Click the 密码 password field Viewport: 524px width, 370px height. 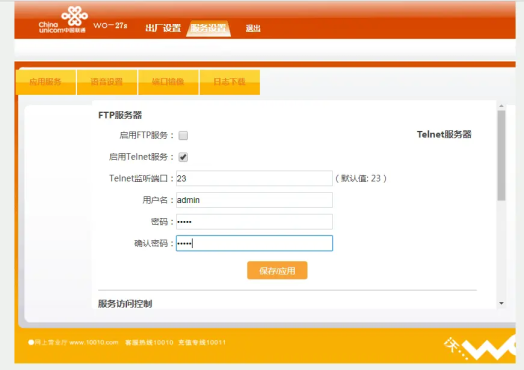coord(254,222)
